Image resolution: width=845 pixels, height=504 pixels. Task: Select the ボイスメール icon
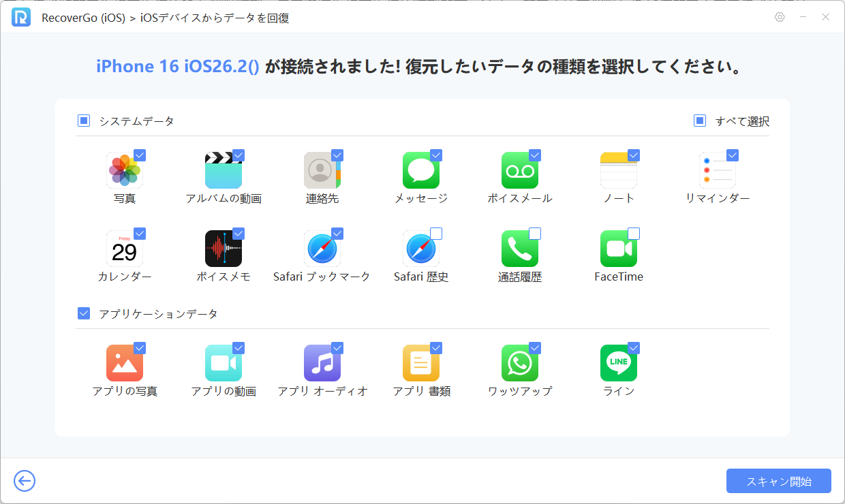point(520,170)
